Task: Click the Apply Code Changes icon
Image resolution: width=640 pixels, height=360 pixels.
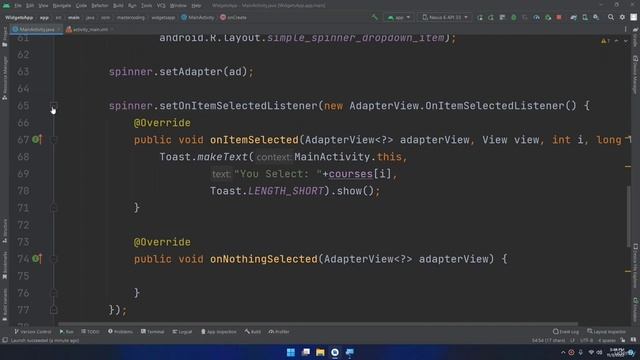Action: (502, 18)
